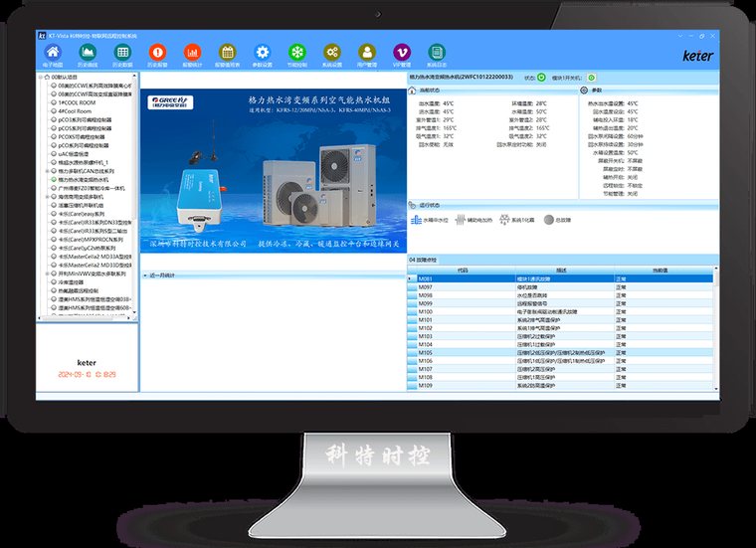This screenshot has width=756, height=548.
Task: Select the MasterCella2 MD33D tree item
Action: point(92,266)
